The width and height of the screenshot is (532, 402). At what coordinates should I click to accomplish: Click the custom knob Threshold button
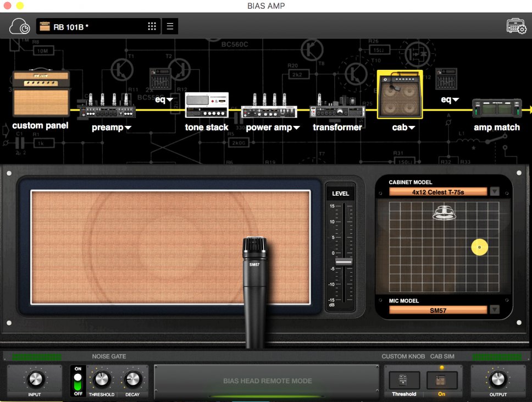[404, 381]
